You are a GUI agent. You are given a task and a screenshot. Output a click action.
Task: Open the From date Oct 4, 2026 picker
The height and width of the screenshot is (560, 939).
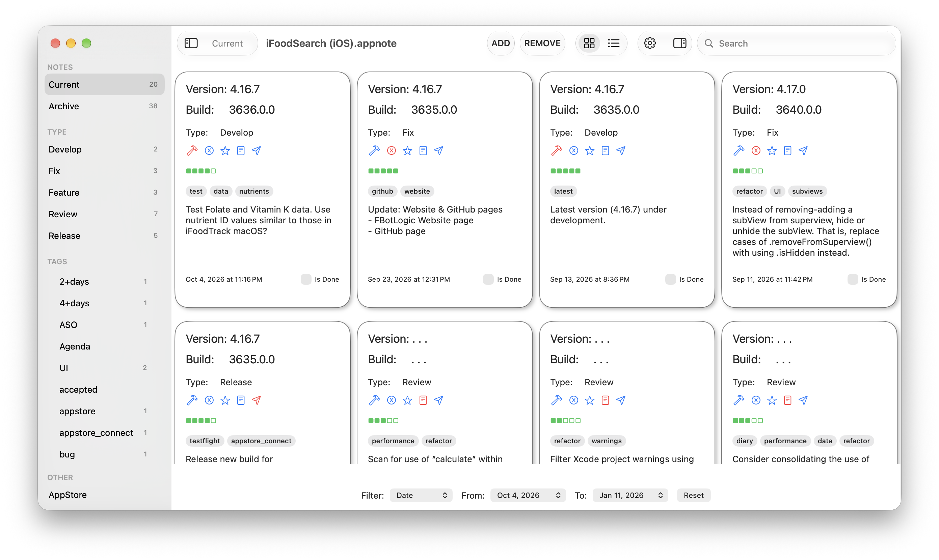[x=528, y=496]
